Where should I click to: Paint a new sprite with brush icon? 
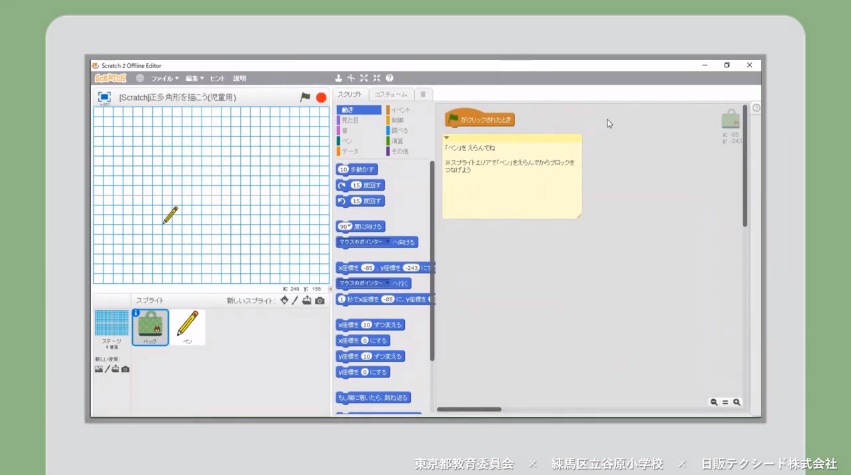coord(295,300)
